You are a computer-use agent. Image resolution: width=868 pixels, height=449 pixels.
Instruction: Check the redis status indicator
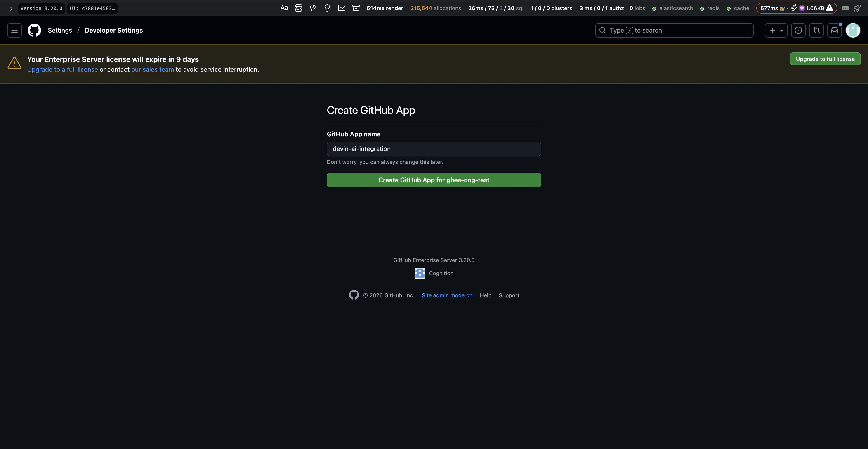pyautogui.click(x=710, y=8)
